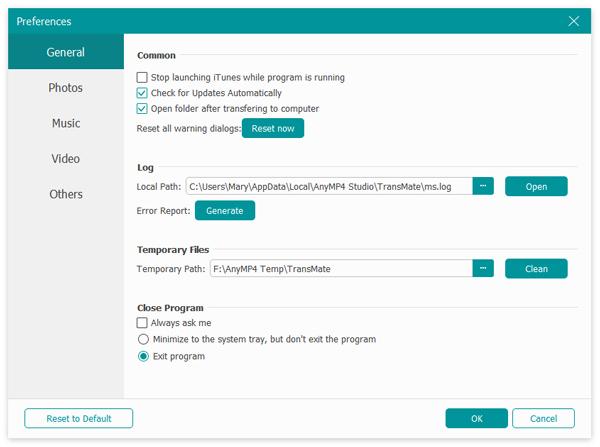Enable Stop launching iTunes while program is running

[x=142, y=77]
